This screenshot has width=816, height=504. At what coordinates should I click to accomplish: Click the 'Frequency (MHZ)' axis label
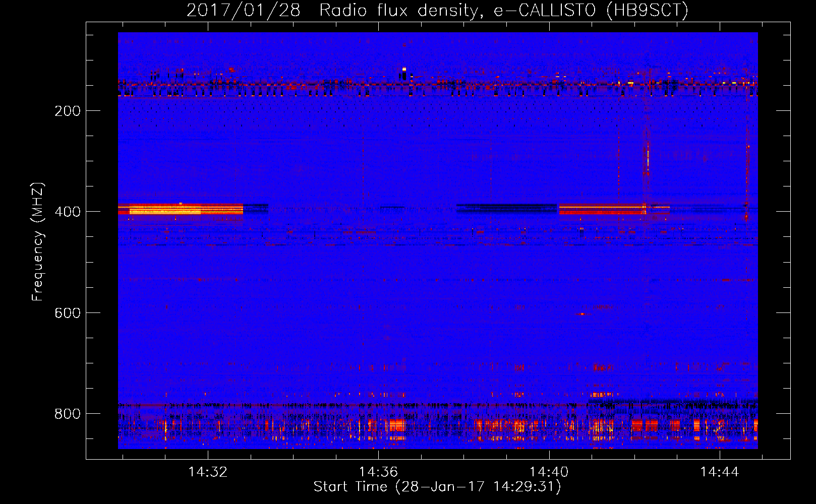pyautogui.click(x=38, y=241)
